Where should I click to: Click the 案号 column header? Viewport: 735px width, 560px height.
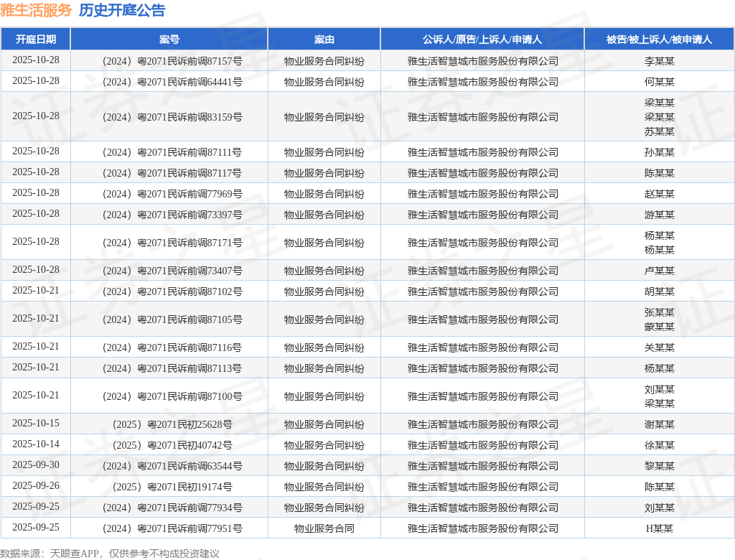tap(169, 39)
